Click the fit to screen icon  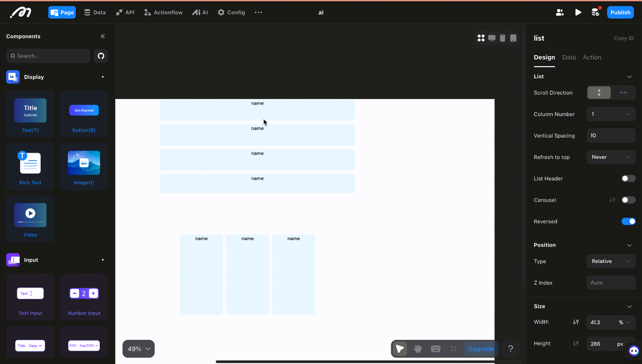point(454,349)
